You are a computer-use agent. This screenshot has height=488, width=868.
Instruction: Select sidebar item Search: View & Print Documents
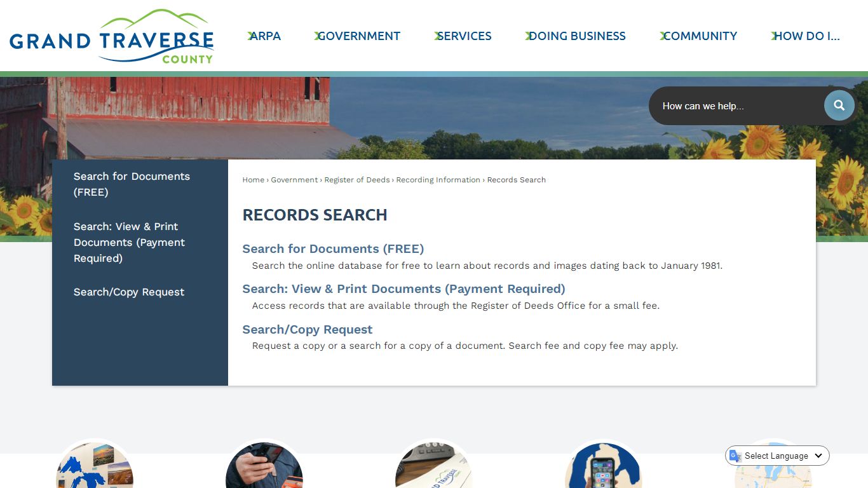pyautogui.click(x=130, y=242)
